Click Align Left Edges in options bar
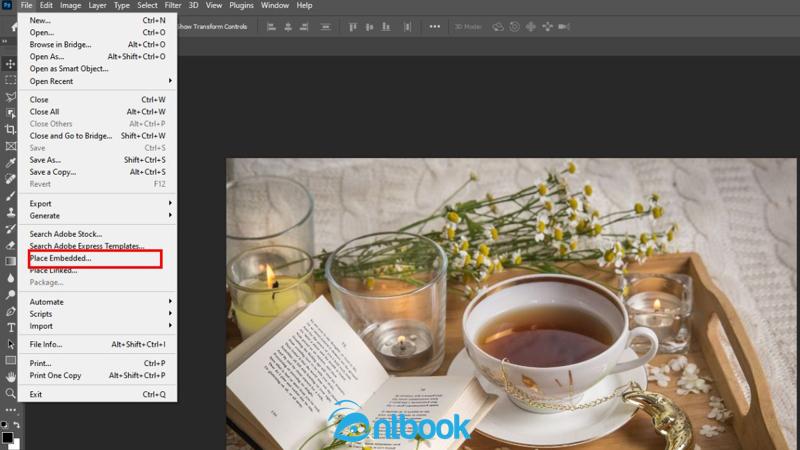800x450 pixels. point(271,27)
